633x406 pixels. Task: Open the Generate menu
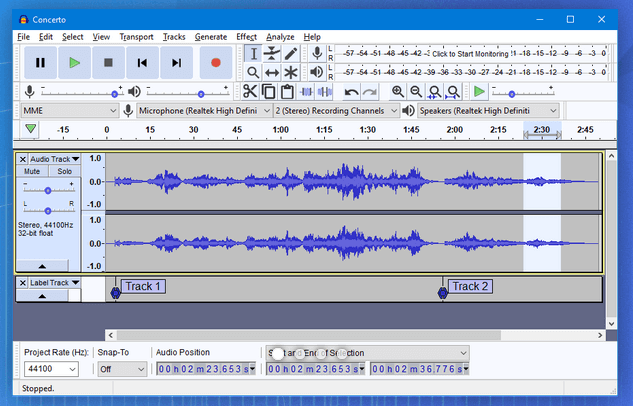point(210,37)
